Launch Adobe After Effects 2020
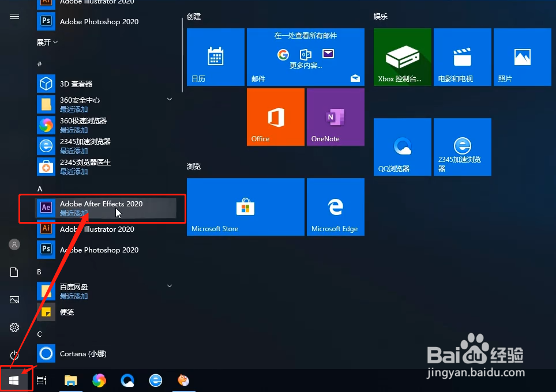The image size is (556, 392). click(106, 208)
